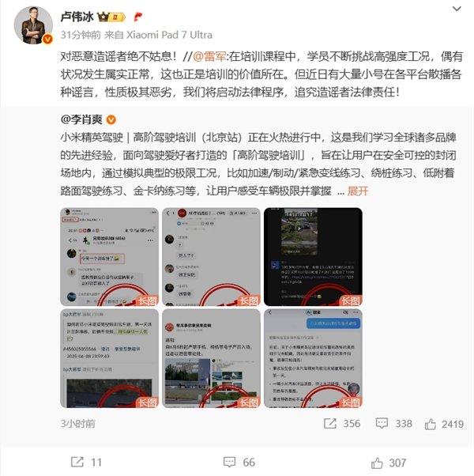474x476 pixels.
Task: Repost the quoted post with 356 shares
Action: tap(342, 424)
